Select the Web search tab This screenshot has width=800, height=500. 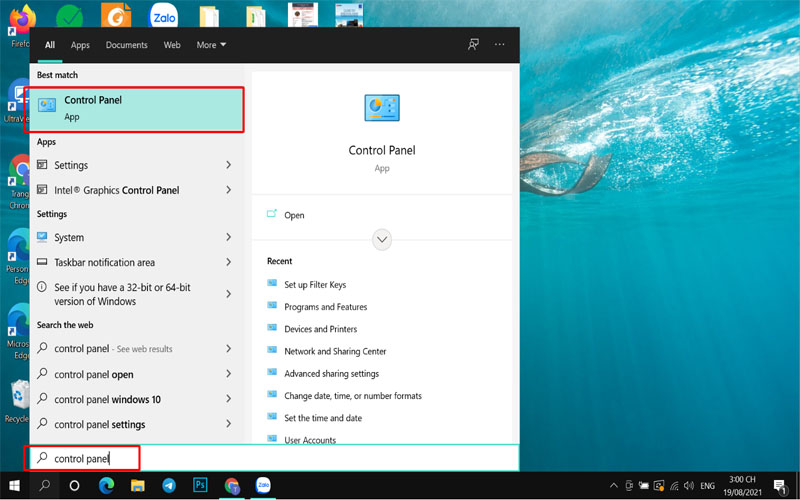(172, 45)
